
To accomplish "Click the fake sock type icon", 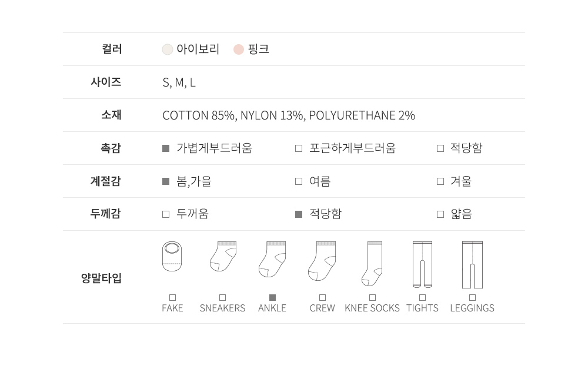I will coord(172,257).
